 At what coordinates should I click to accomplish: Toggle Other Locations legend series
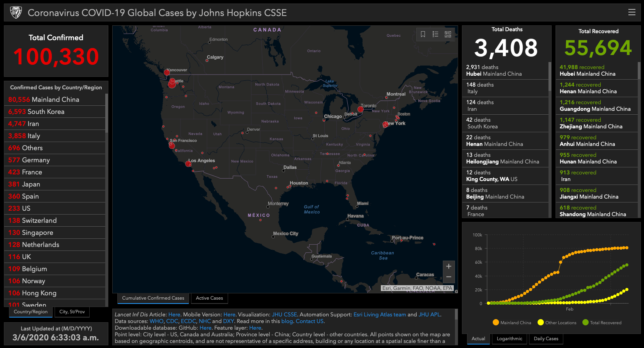(557, 323)
